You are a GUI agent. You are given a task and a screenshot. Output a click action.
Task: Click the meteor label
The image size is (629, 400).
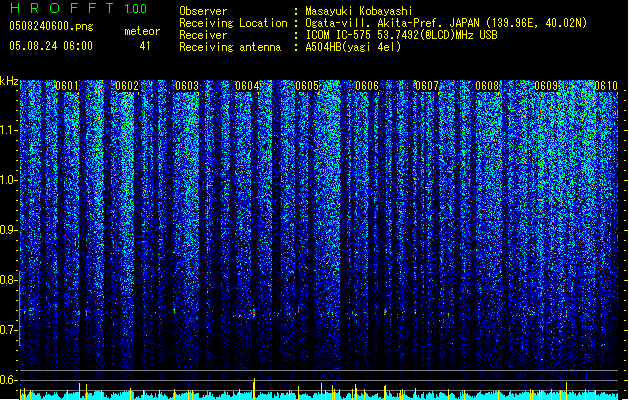pyautogui.click(x=142, y=31)
